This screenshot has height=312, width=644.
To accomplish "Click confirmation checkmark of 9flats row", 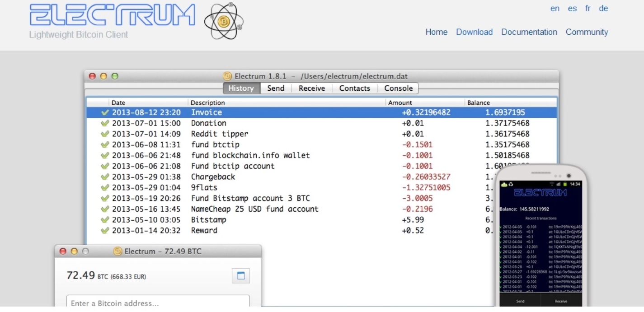I will (x=105, y=187).
